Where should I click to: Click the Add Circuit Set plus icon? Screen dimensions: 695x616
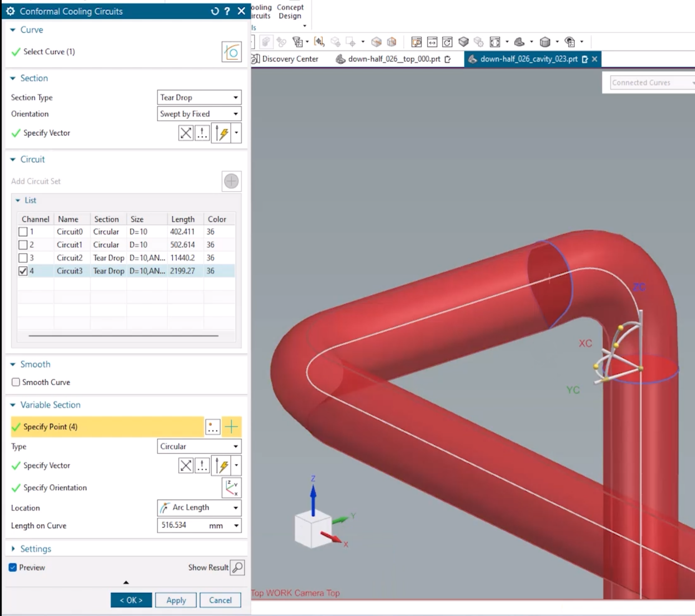[x=231, y=181]
